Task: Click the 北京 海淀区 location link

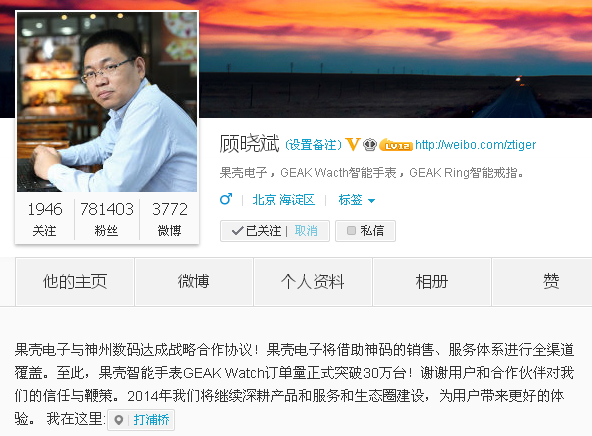Action: (284, 200)
